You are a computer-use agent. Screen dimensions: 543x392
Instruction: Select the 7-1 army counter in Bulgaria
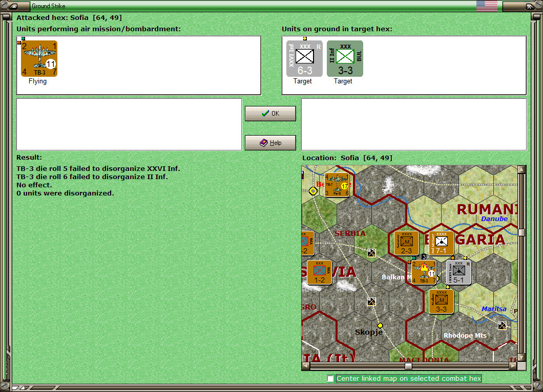[x=441, y=243]
